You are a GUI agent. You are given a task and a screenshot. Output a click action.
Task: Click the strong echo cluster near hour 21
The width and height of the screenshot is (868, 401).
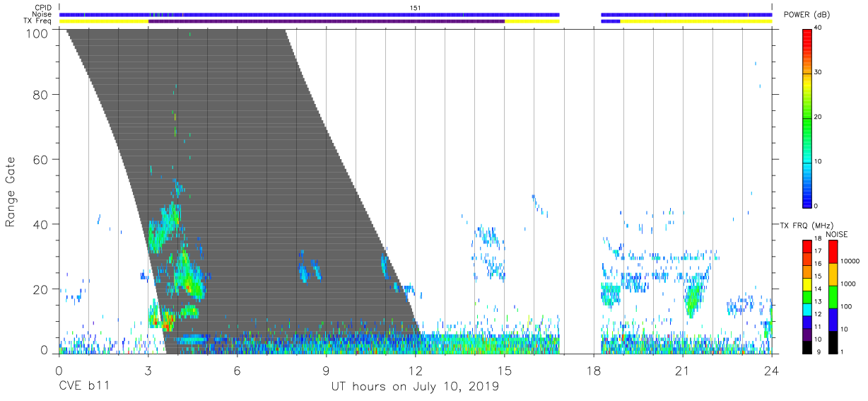point(694,296)
